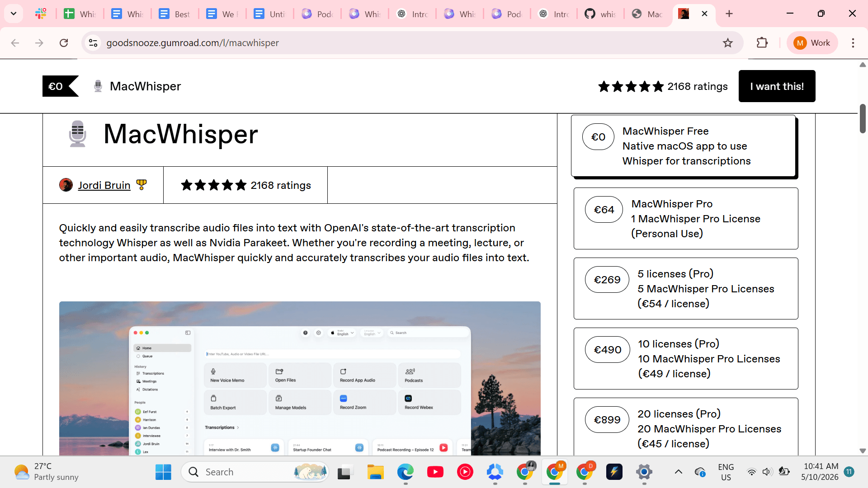This screenshot has width=868, height=488.
Task: Click the trophy badge next to Jordi Bruin
Action: tap(142, 185)
